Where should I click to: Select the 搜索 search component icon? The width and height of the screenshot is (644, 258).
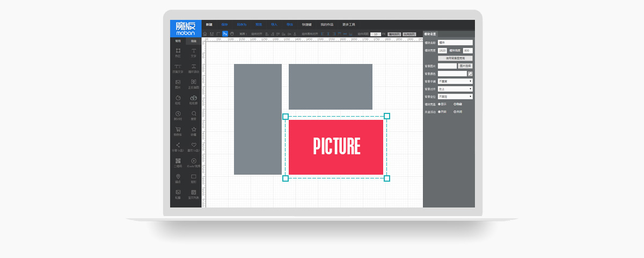194,114
